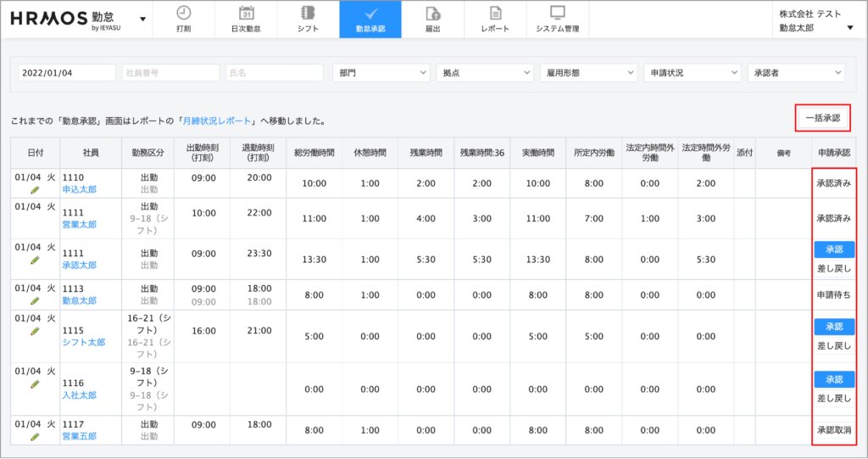Select the 勤怠承認 tab
This screenshot has height=459, width=868.
click(x=370, y=19)
